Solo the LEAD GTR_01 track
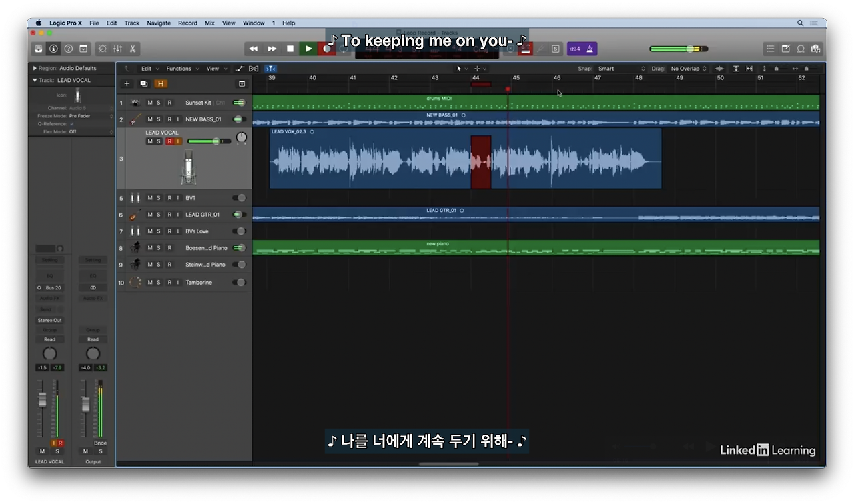This screenshot has height=504, width=854. (x=159, y=215)
